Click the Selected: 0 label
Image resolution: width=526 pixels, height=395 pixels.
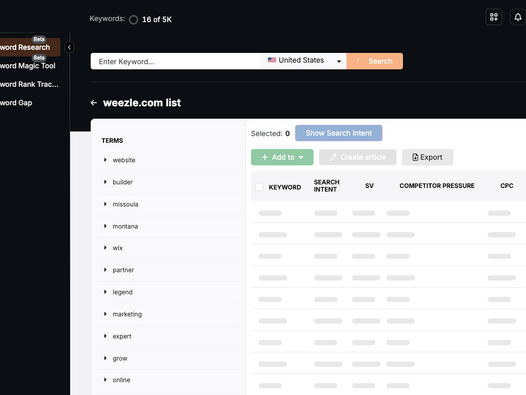(270, 134)
